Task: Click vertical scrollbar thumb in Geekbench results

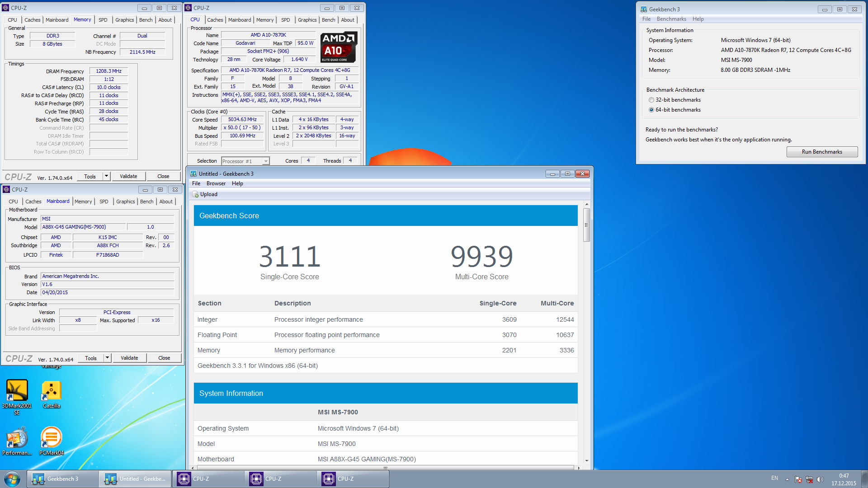Action: pyautogui.click(x=586, y=225)
